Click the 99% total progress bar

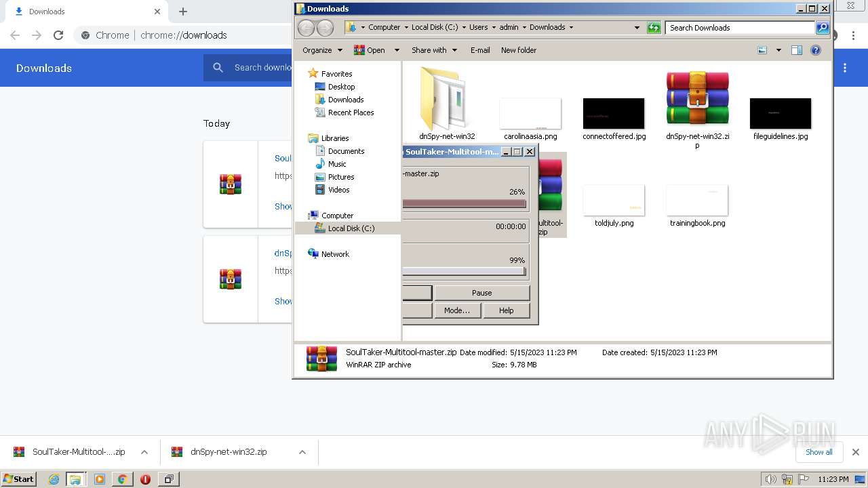[465, 272]
